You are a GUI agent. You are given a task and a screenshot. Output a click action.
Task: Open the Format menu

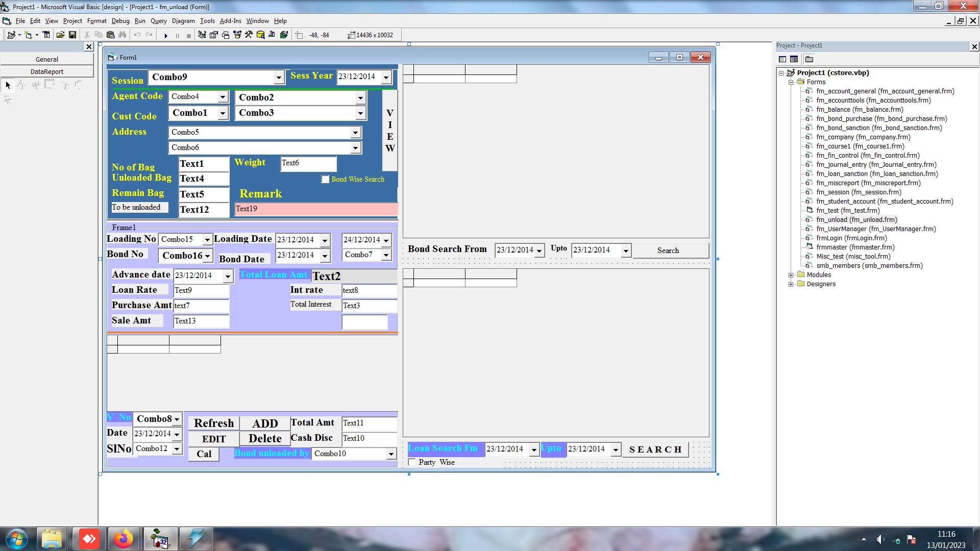coord(96,21)
